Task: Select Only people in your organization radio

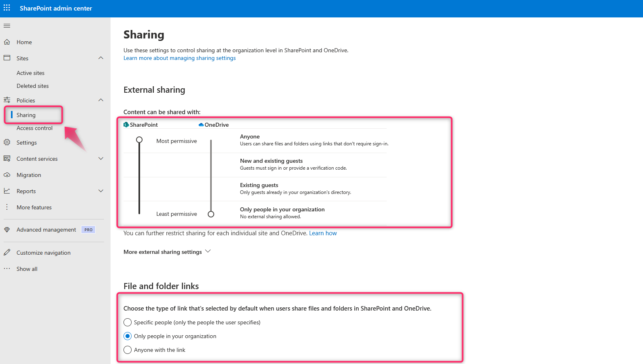Action: [x=128, y=336]
